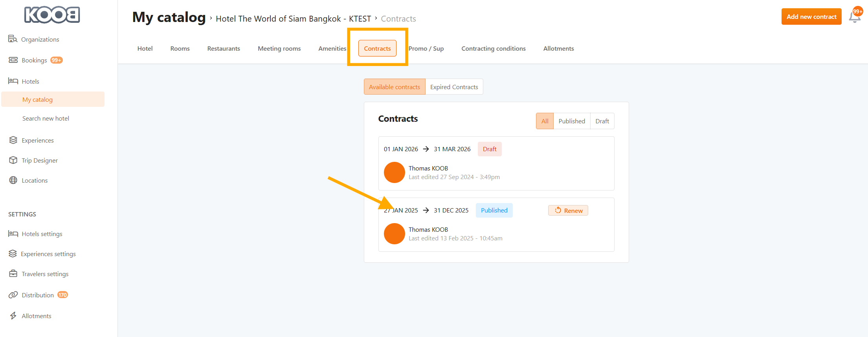This screenshot has width=868, height=337.
Task: Click the Add new contract button
Action: click(811, 16)
